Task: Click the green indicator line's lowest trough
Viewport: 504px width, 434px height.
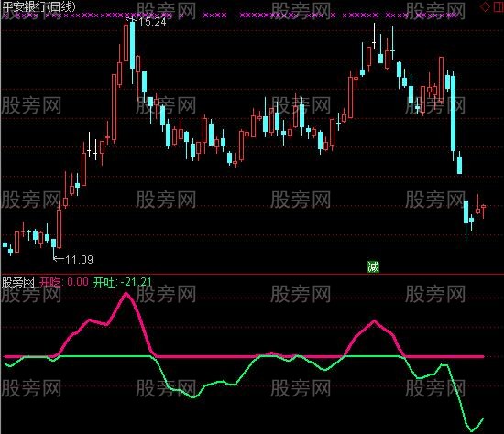Action: (472, 429)
